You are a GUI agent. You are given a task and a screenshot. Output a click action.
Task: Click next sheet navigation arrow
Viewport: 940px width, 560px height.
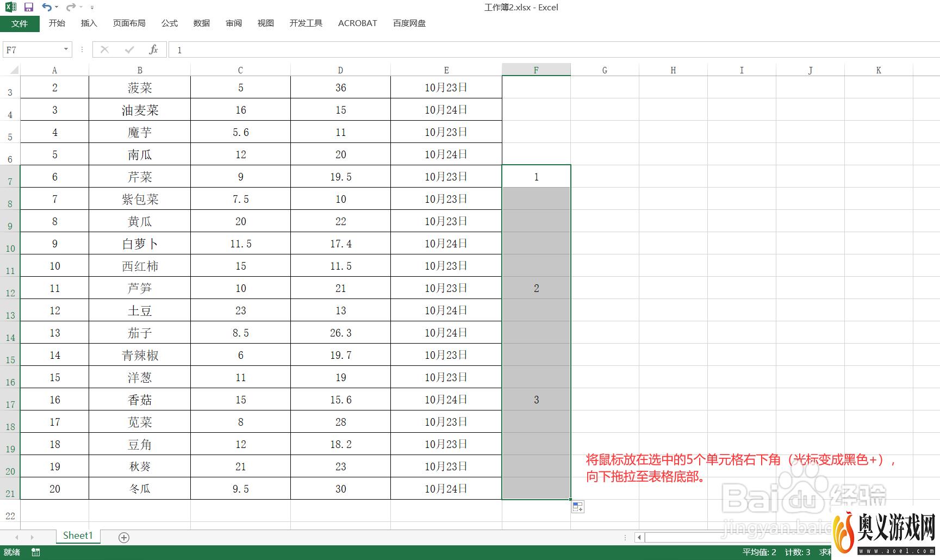point(32,537)
